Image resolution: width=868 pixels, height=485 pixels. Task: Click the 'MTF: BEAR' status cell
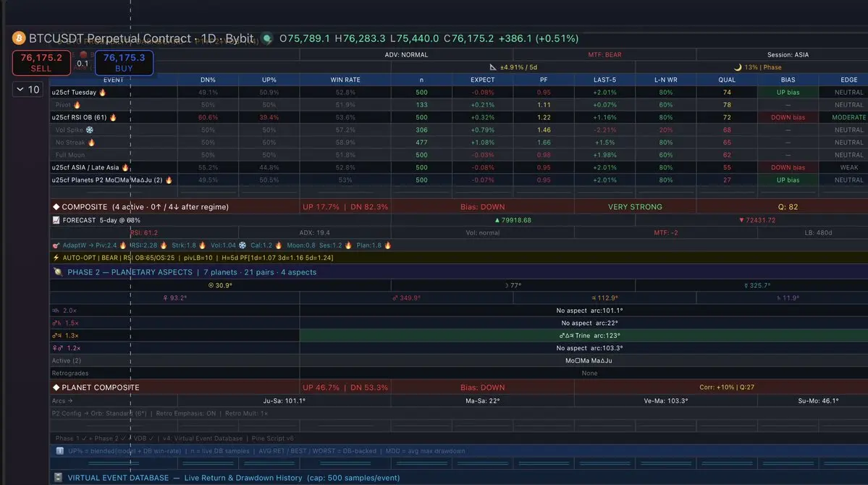tap(604, 55)
